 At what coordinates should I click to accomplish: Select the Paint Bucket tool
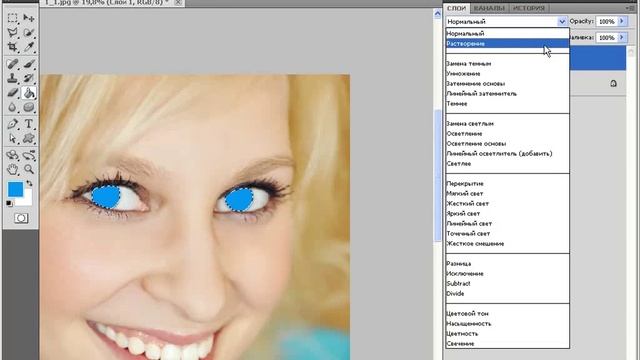point(29,93)
